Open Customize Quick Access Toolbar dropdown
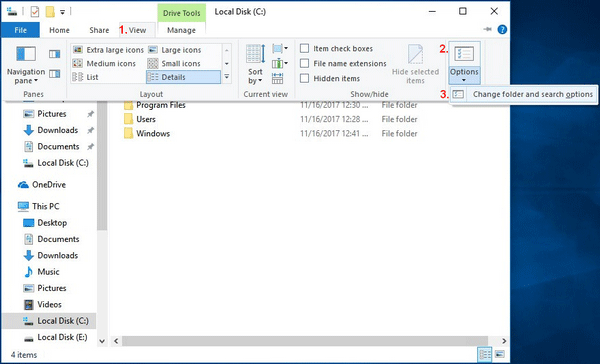The height and width of the screenshot is (364, 600). pos(62,12)
